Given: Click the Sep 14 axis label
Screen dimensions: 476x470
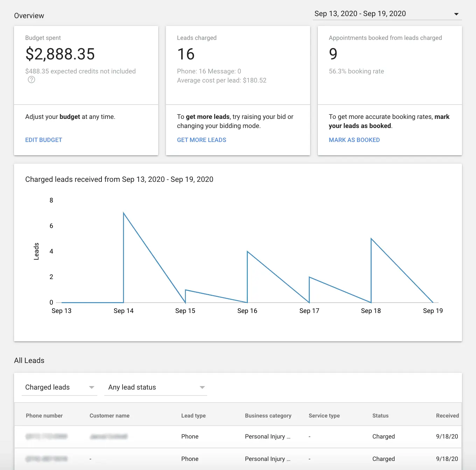Looking at the screenshot, I should tap(124, 311).
